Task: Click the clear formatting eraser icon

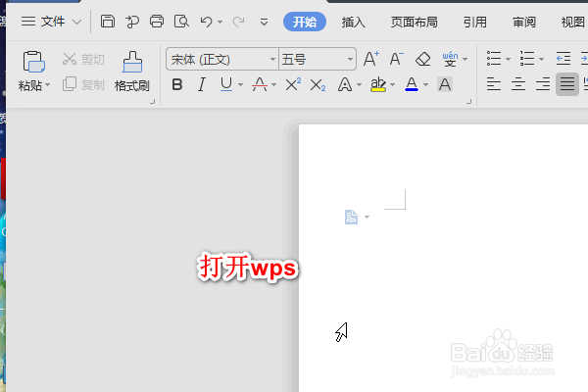Action: (x=423, y=59)
